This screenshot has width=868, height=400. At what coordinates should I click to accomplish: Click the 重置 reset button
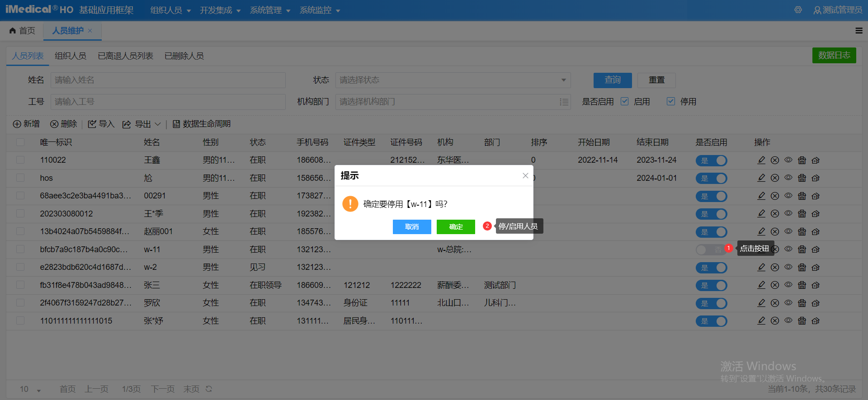point(656,80)
